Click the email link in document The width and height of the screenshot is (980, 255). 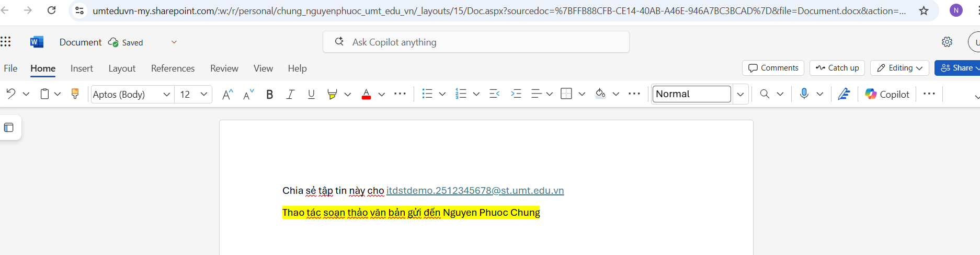click(475, 191)
